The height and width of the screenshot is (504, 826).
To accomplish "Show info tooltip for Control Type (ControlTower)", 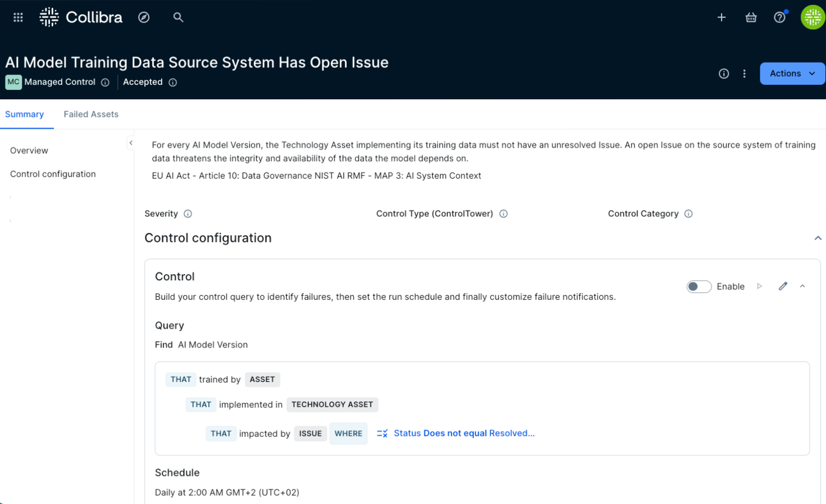I will [504, 214].
